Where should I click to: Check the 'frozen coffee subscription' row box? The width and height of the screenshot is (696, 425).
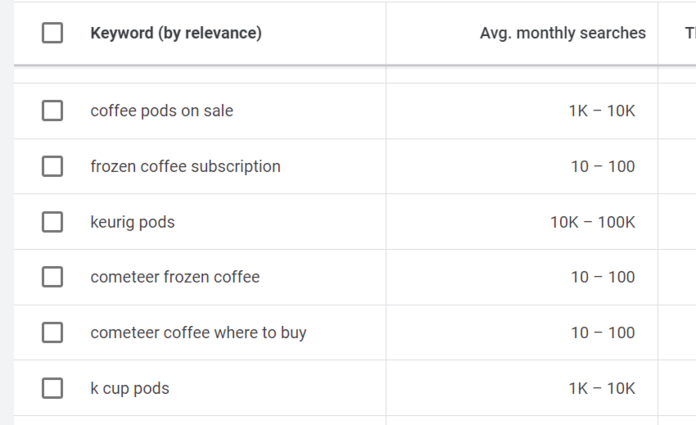(52, 166)
